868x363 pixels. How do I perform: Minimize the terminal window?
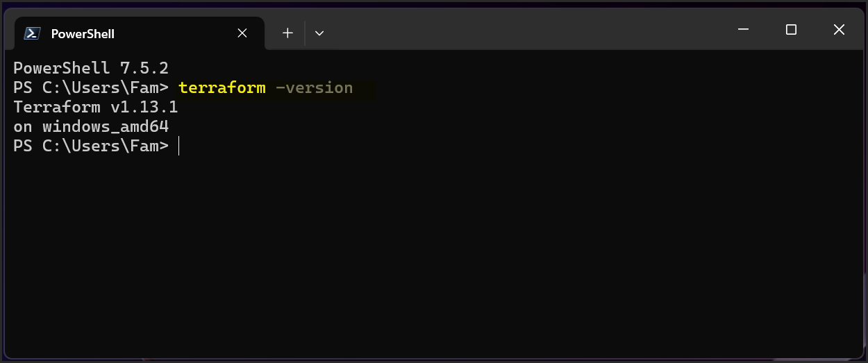pyautogui.click(x=744, y=30)
